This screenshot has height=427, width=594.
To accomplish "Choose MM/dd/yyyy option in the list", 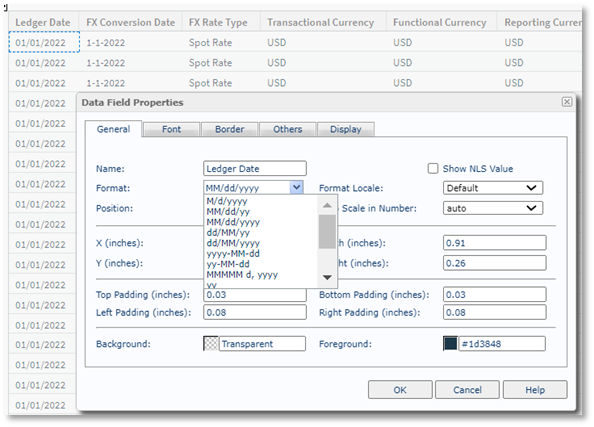I will [x=233, y=222].
